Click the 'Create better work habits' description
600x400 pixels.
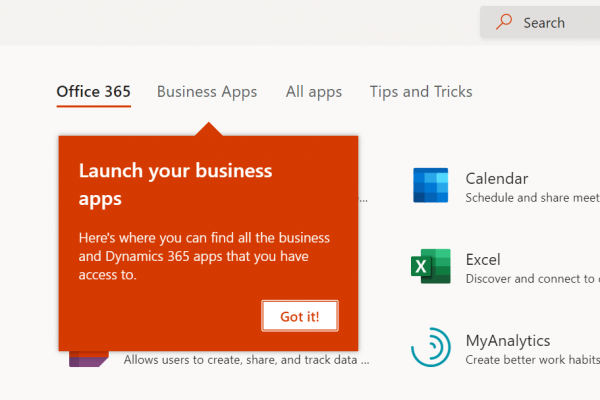[532, 359]
